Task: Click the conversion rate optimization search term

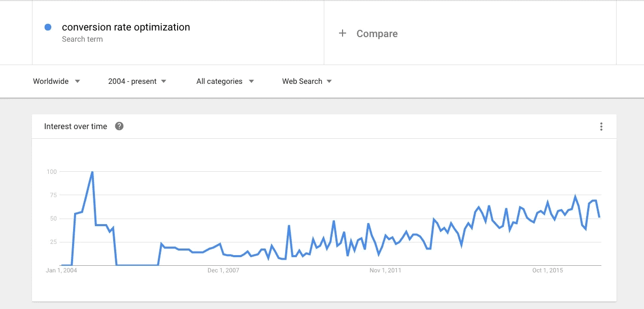Action: pos(125,27)
